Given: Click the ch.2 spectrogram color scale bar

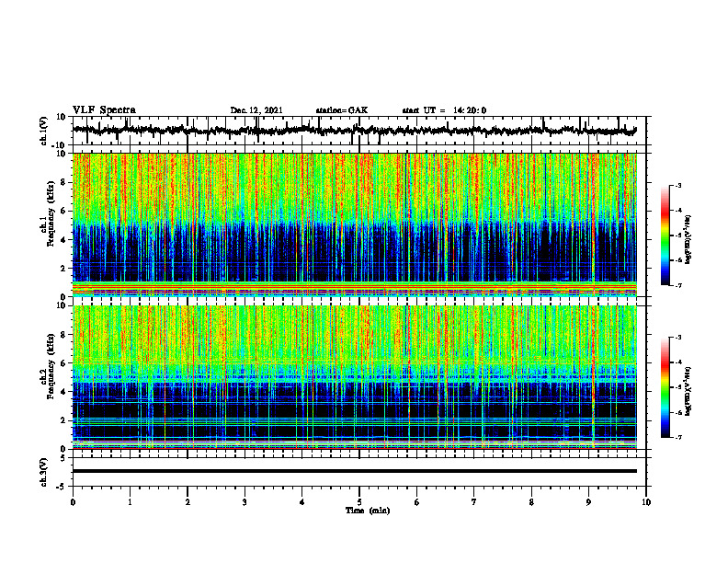Looking at the screenshot, I should click(665, 387).
